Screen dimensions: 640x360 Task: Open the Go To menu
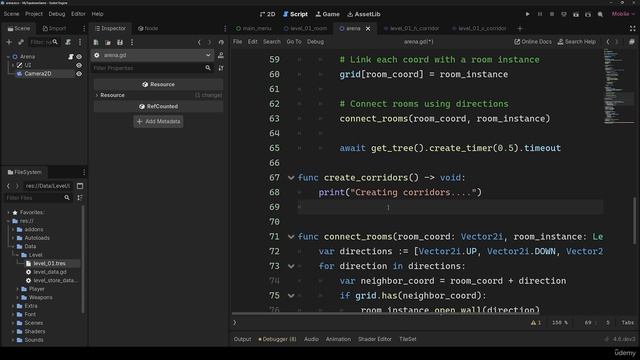(293, 42)
